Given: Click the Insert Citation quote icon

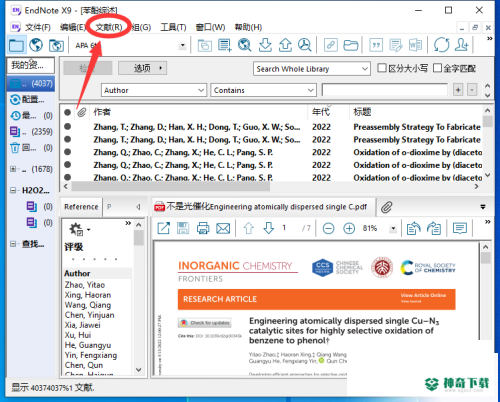Looking at the screenshot, I should point(376,45).
